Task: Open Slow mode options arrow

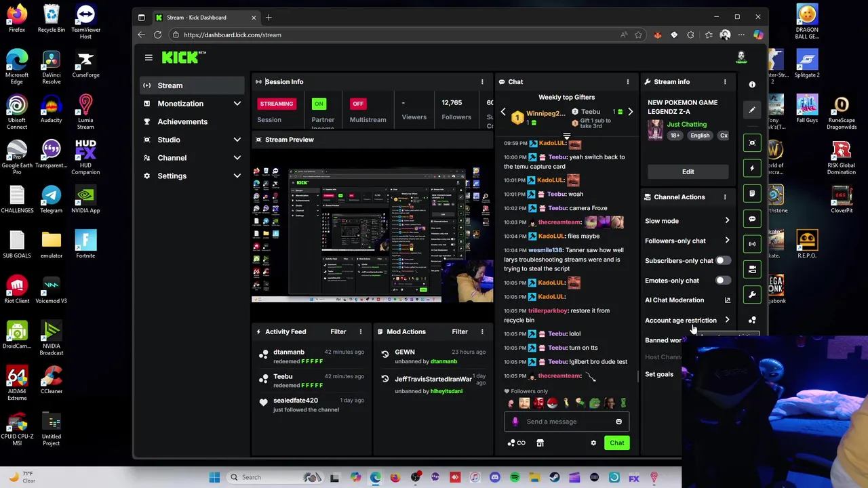Action: tap(727, 221)
